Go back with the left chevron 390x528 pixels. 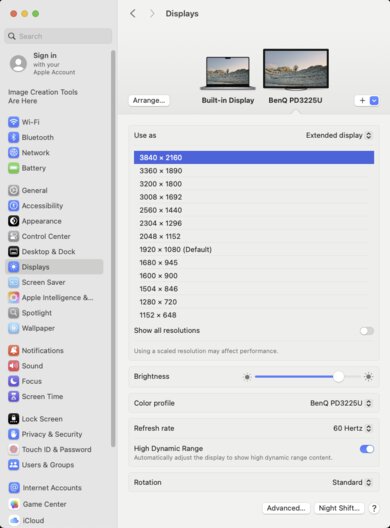pos(133,13)
